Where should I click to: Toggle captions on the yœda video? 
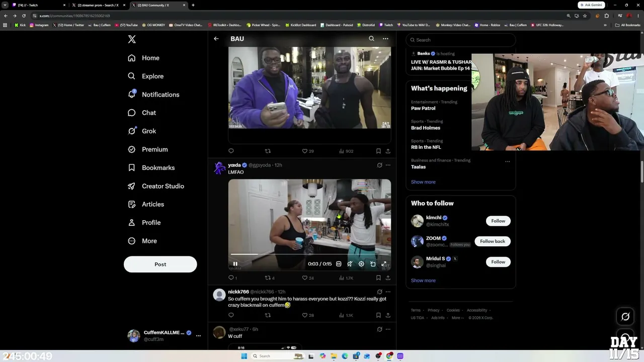pos(339,264)
